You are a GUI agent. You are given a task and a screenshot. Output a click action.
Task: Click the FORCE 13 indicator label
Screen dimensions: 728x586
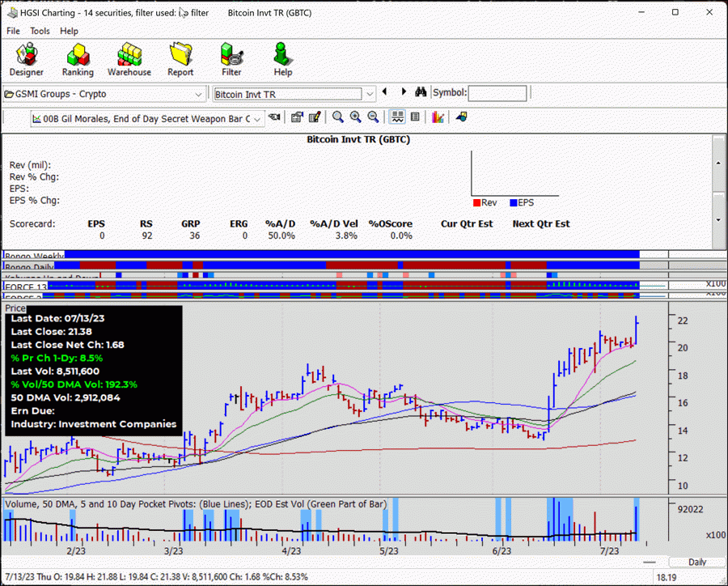26,287
